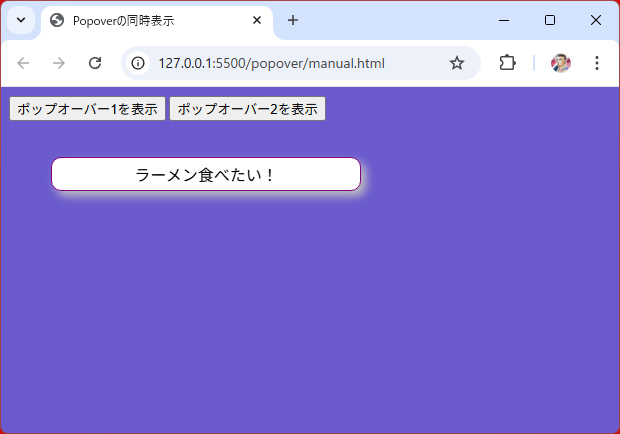Select the Popoverの同時表示 tab
Viewport: 620px width, 434px height.
[150, 20]
